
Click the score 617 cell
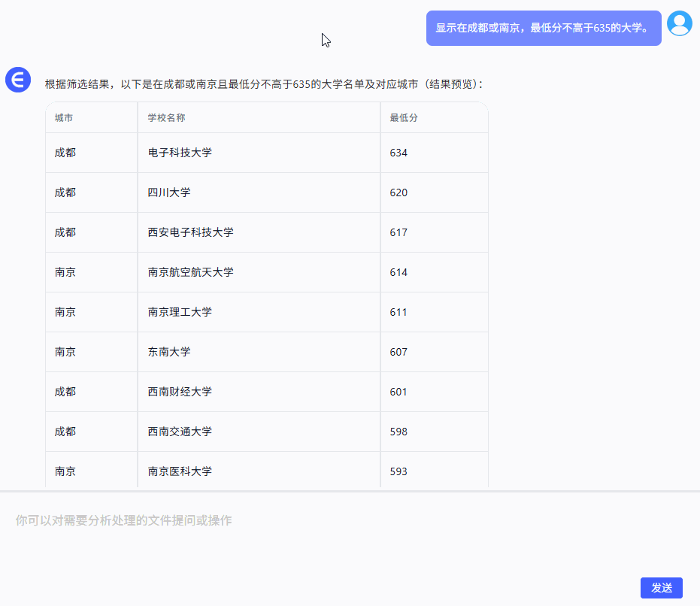point(435,232)
